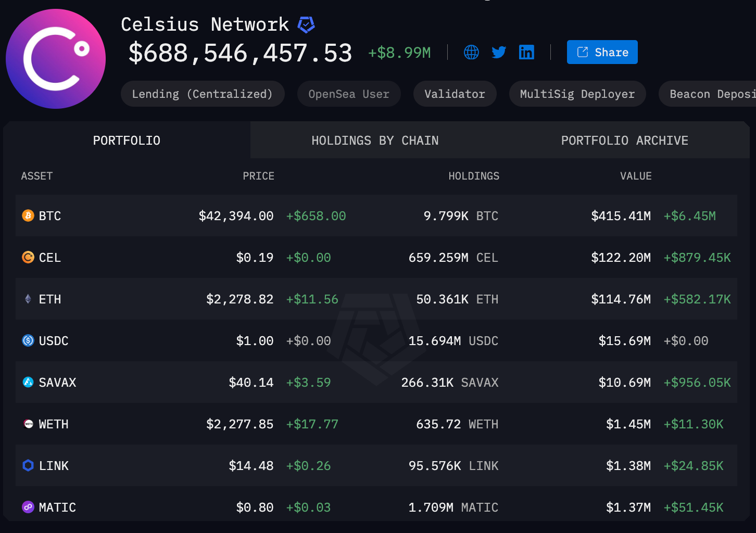Click the 95.576K LINK holdings
Screen dimensions: 756x533
[453, 465]
